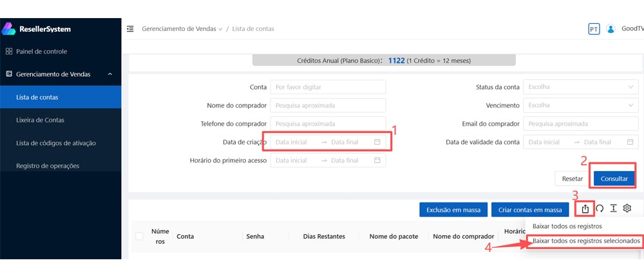
Task: Click the Consultar button
Action: tap(614, 179)
